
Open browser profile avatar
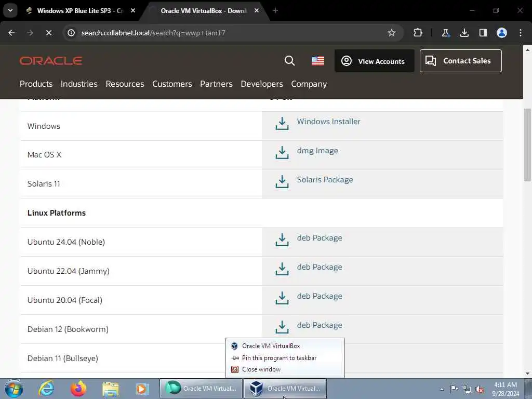tap(502, 33)
